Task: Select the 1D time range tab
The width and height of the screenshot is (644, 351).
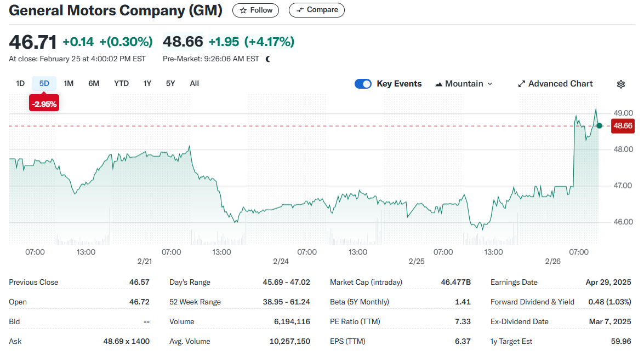Action: pyautogui.click(x=20, y=84)
